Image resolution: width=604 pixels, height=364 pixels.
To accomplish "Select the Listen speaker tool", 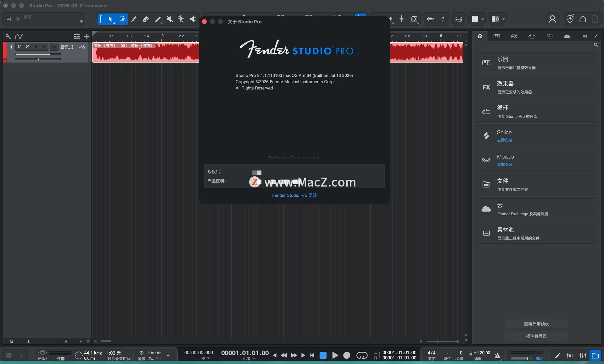I will pos(193,19).
